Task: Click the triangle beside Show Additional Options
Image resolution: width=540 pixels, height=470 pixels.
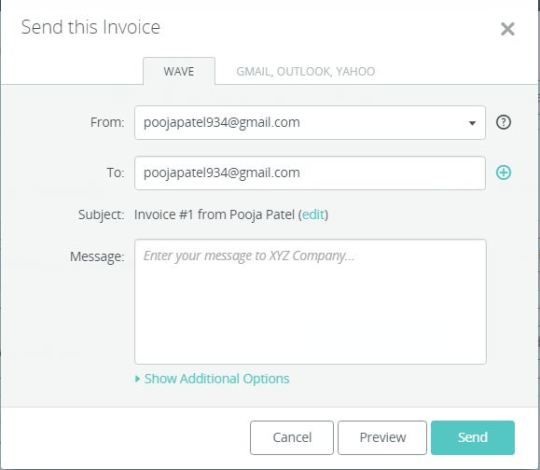Action: pyautogui.click(x=137, y=379)
